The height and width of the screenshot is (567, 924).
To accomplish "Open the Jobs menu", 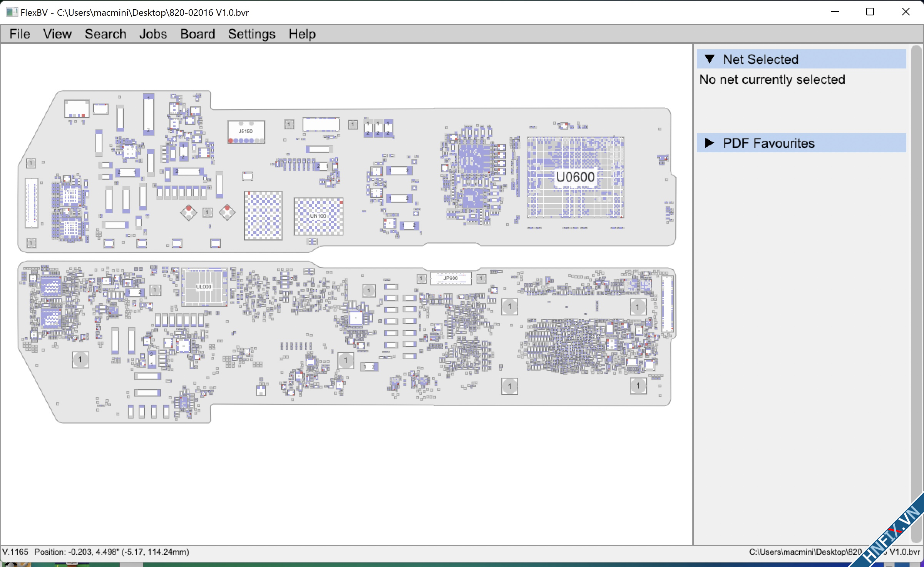I will (153, 34).
